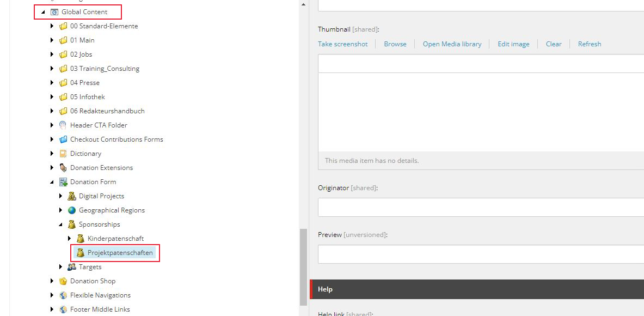The width and height of the screenshot is (644, 316).
Task: Click the Preview input field
Action: [481, 254]
